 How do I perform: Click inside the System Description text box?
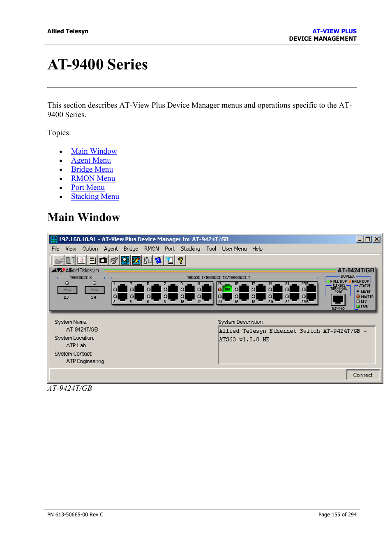297,345
